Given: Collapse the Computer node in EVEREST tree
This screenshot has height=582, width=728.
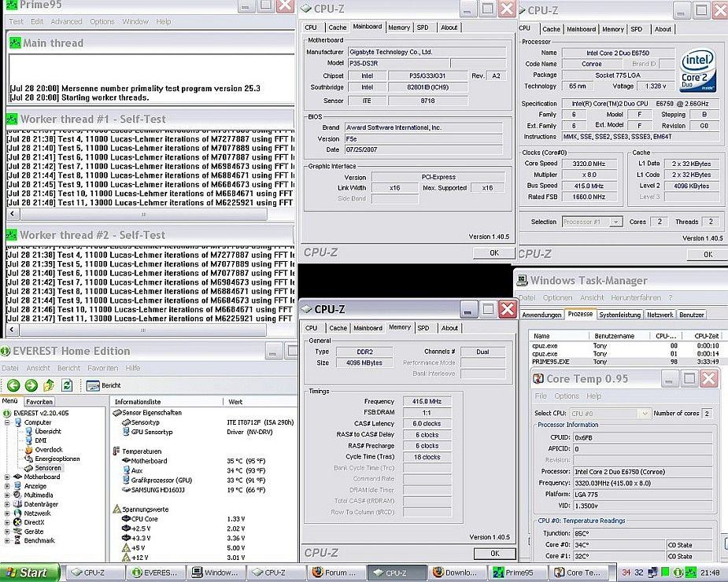Looking at the screenshot, I should click(x=7, y=423).
